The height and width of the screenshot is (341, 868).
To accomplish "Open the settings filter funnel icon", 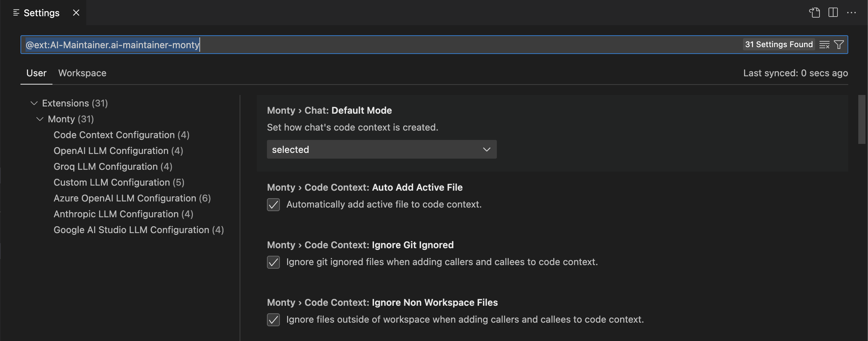I will tap(840, 45).
